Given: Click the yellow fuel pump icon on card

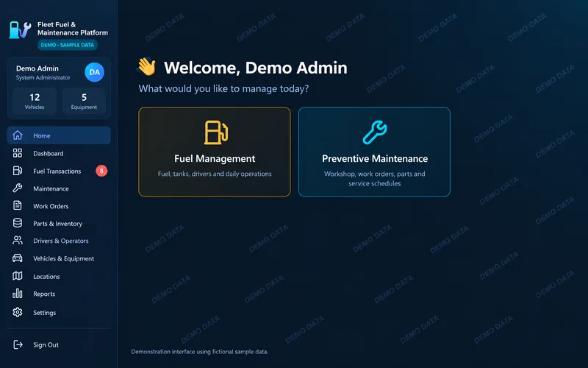Looking at the screenshot, I should coord(215,132).
